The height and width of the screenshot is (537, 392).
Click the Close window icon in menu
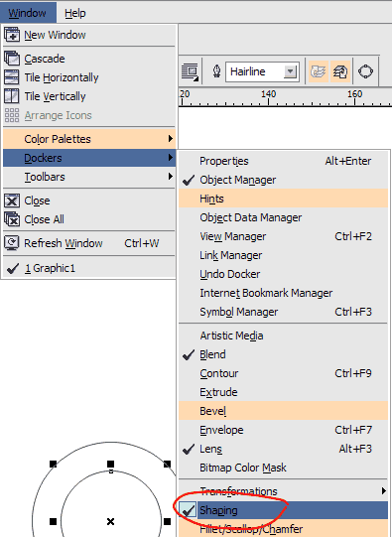12,201
